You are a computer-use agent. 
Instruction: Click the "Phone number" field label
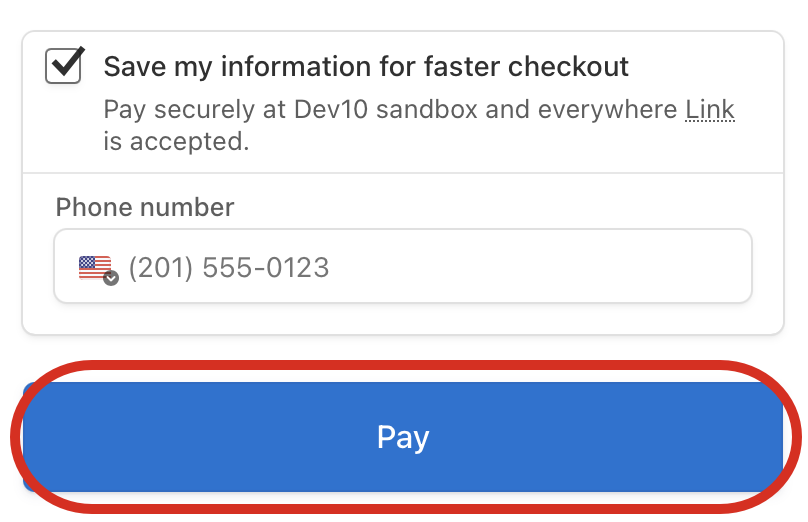click(145, 207)
